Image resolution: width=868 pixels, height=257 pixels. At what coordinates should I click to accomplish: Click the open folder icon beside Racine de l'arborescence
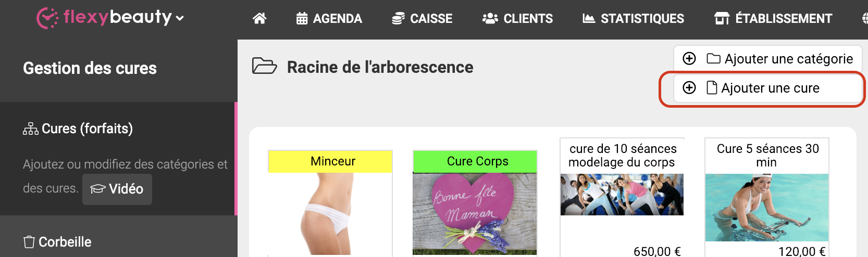(264, 67)
